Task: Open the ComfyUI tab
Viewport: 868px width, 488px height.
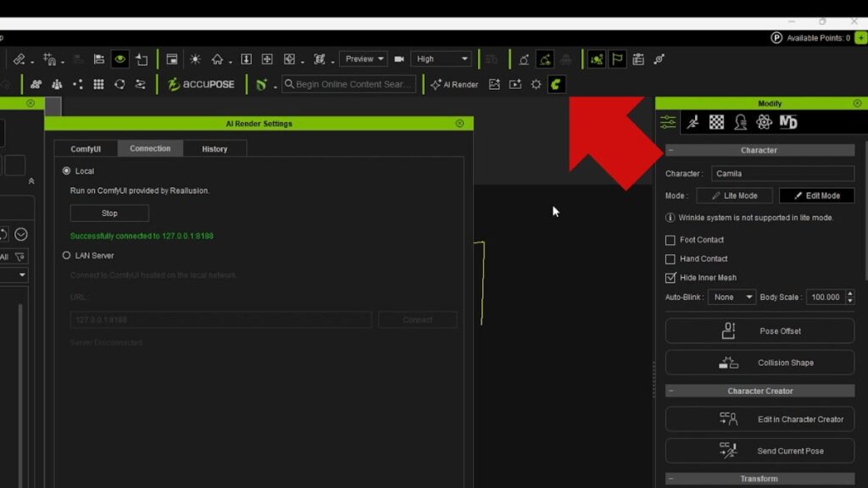Action: [86, 149]
